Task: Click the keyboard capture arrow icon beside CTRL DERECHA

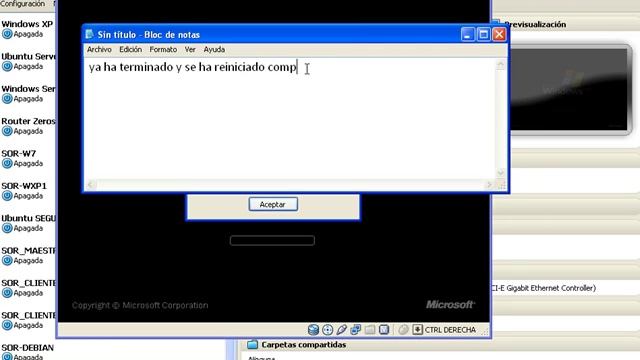Action: coord(417,330)
